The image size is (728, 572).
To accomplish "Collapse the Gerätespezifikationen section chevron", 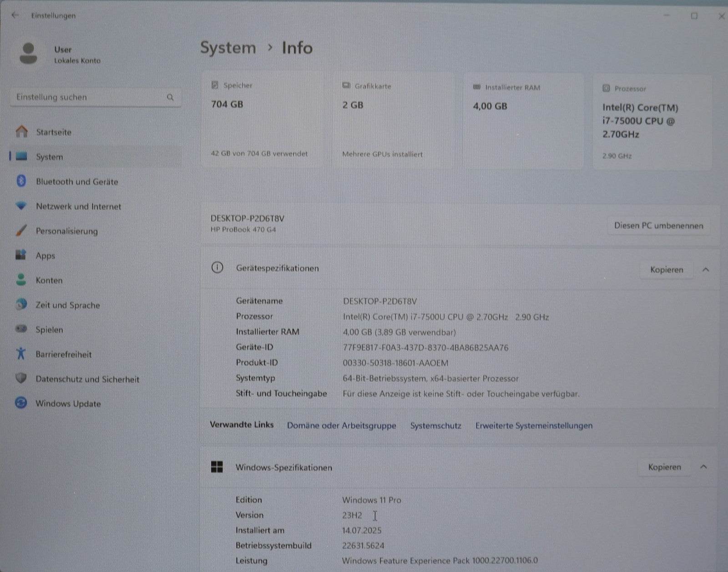I will pos(706,270).
